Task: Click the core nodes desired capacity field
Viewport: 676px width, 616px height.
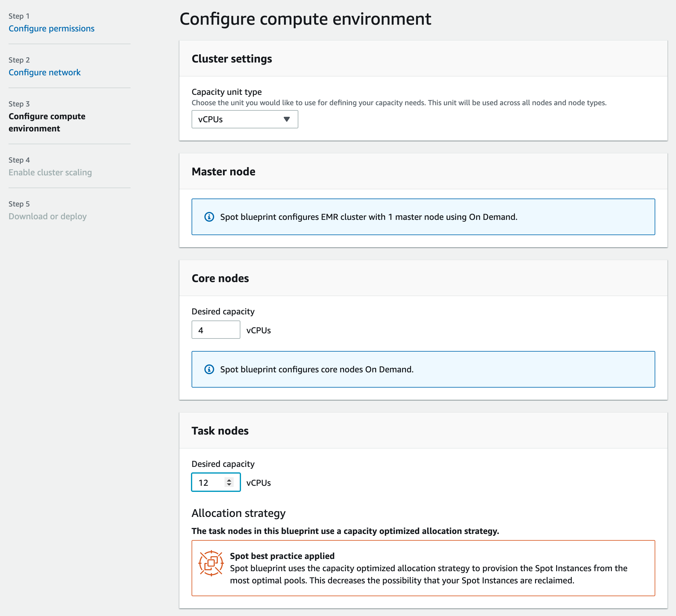Action: (x=216, y=329)
